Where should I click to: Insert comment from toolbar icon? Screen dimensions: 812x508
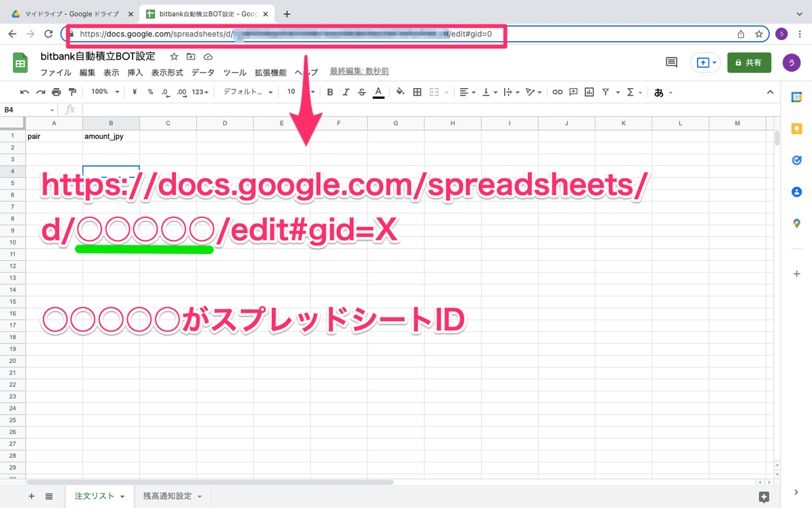pyautogui.click(x=573, y=92)
